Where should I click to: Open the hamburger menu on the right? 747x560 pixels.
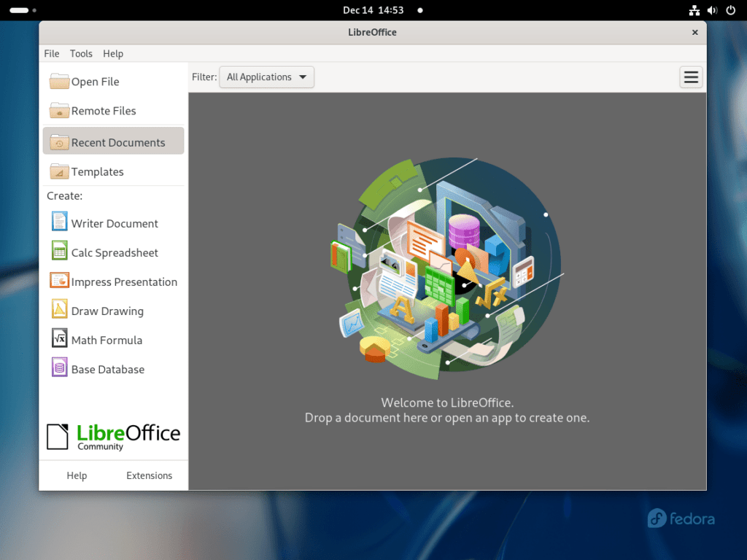point(690,77)
